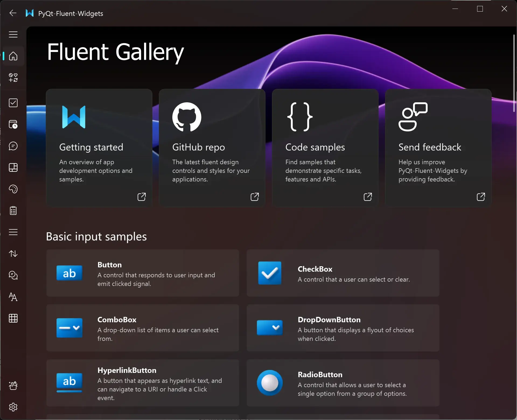Open Dialogs chat bubble sidebar icon
517x420 pixels.
13,146
